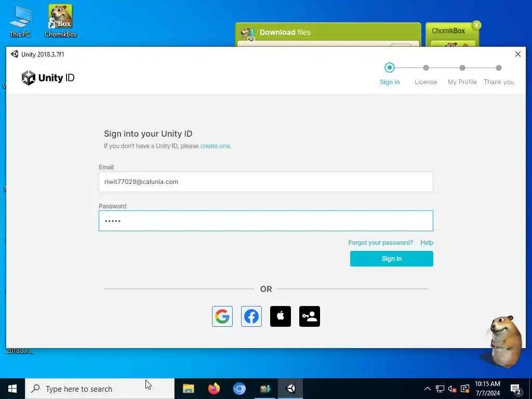Close the ChomikBox widget
The height and width of the screenshot is (399, 532).
pyautogui.click(x=476, y=25)
